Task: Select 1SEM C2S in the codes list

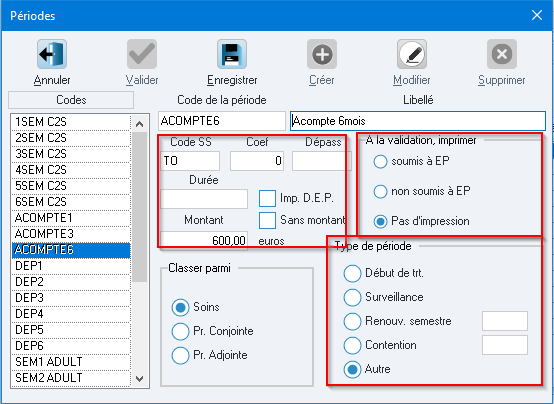Action: (71, 122)
